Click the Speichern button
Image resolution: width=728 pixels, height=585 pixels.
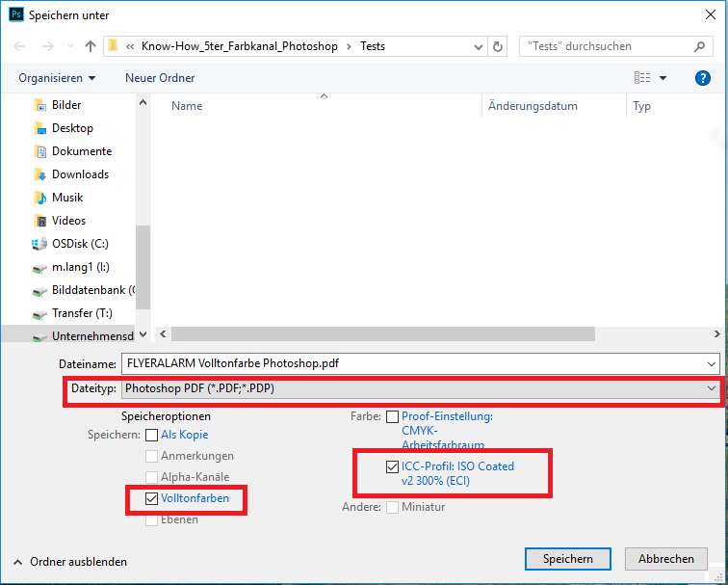(x=567, y=559)
